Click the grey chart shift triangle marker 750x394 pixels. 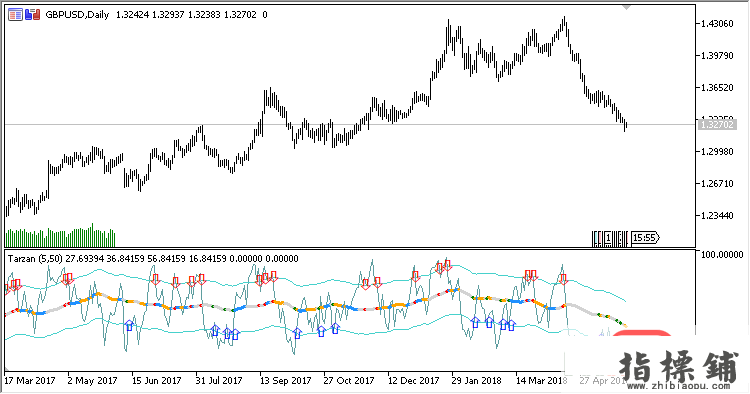(x=626, y=7)
